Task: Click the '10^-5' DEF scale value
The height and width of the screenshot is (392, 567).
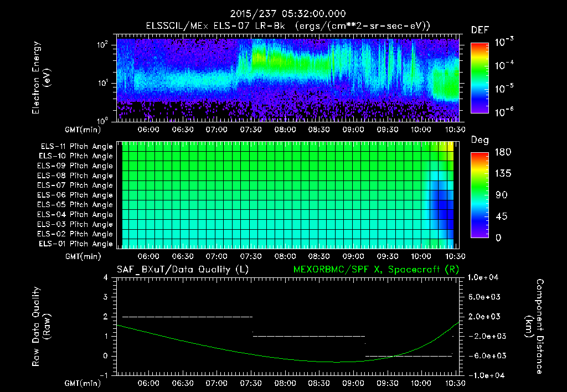Action: click(x=504, y=89)
